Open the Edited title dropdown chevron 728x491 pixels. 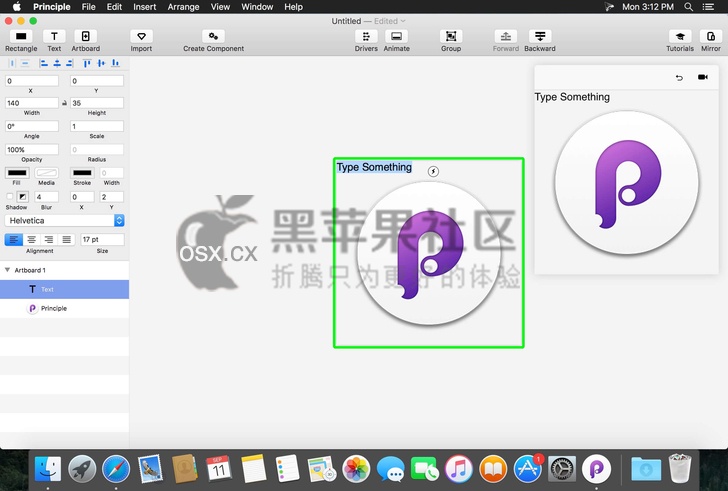click(403, 21)
